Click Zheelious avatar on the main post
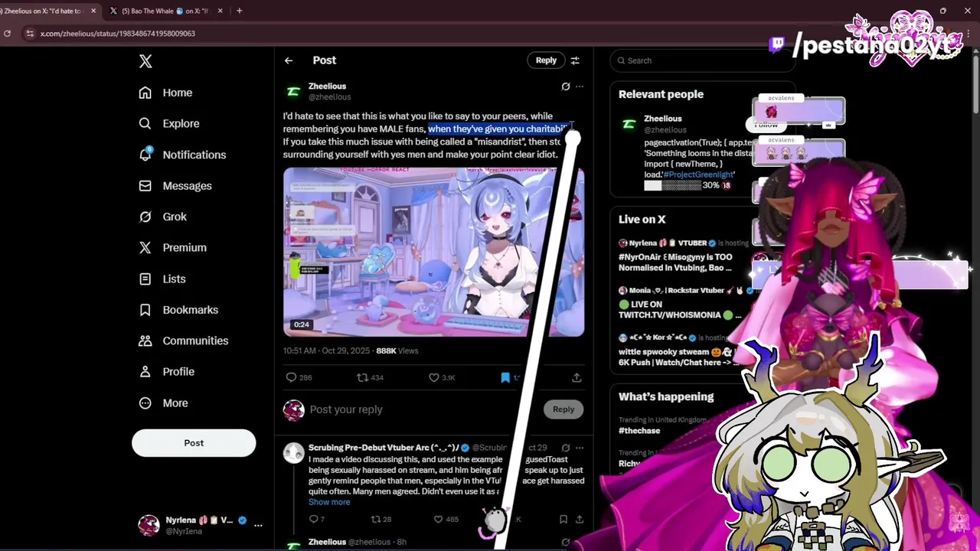 coord(293,92)
